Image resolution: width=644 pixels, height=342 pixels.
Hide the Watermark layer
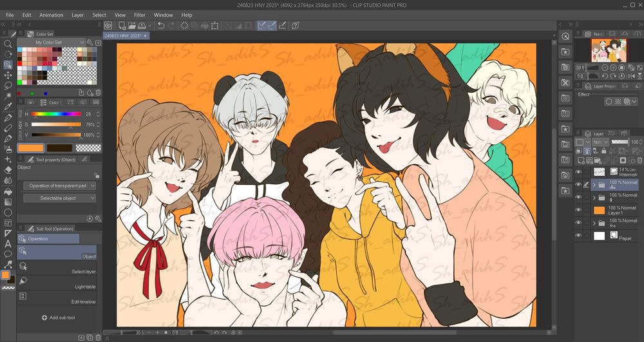click(x=578, y=171)
